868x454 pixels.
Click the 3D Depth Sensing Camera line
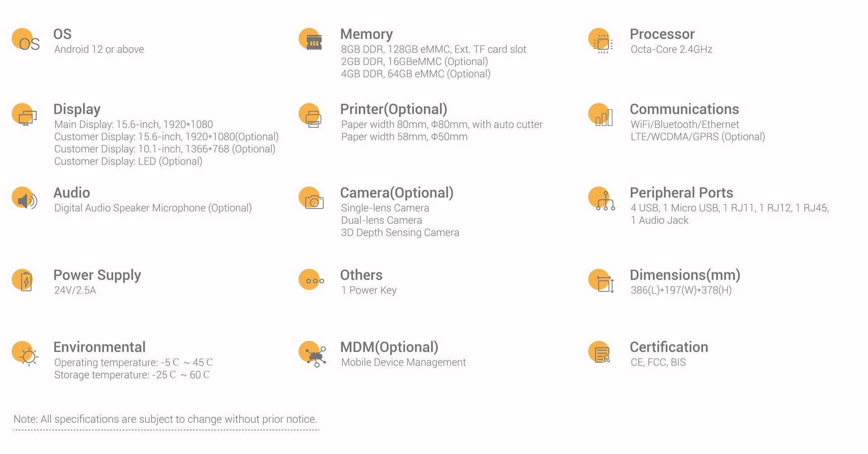click(x=400, y=233)
